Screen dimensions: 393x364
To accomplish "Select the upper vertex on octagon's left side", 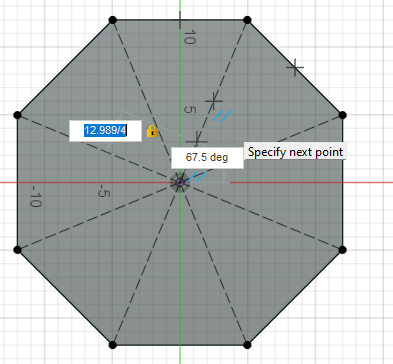I will (x=17, y=115).
